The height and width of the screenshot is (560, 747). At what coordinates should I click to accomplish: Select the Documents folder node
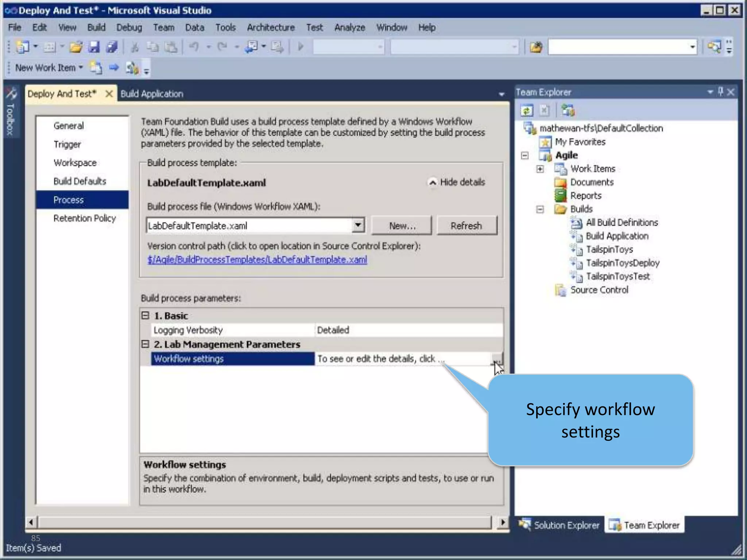pyautogui.click(x=592, y=182)
